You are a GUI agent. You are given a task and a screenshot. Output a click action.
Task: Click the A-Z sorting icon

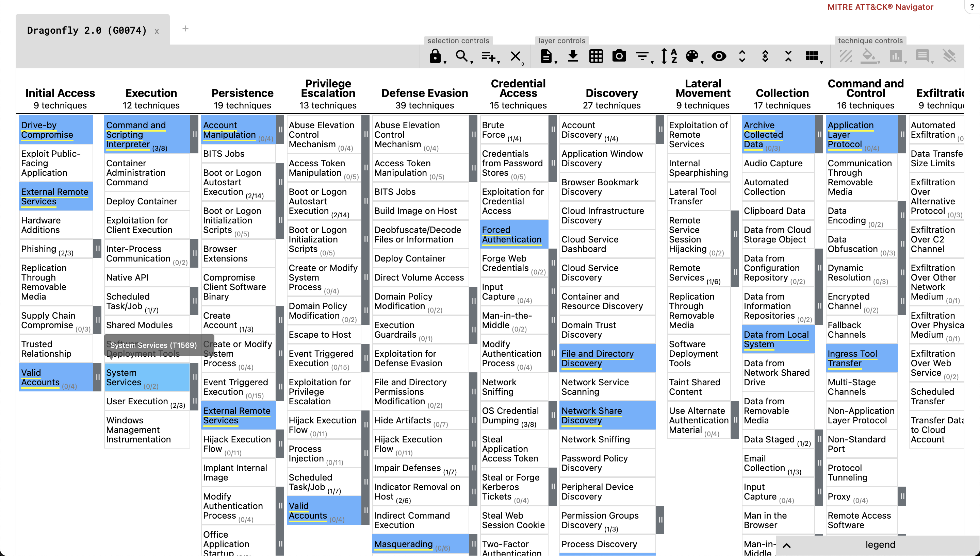[669, 56]
